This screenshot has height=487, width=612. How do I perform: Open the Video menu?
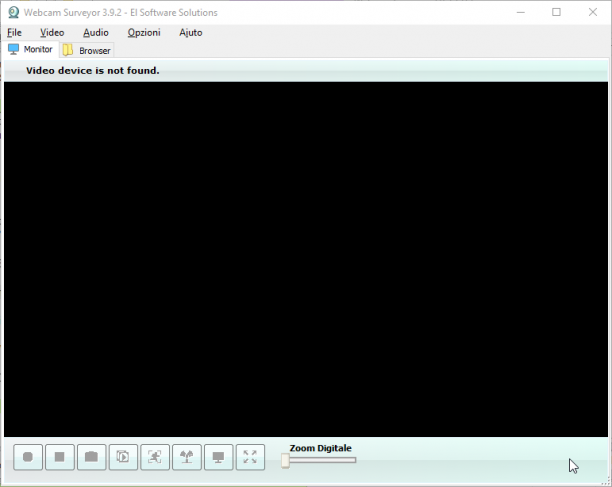52,33
